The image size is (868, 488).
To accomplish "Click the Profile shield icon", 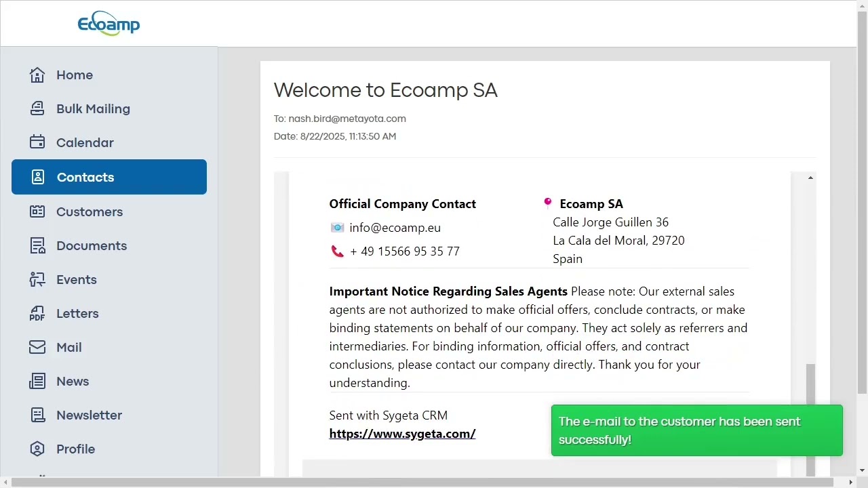I will coord(37,449).
